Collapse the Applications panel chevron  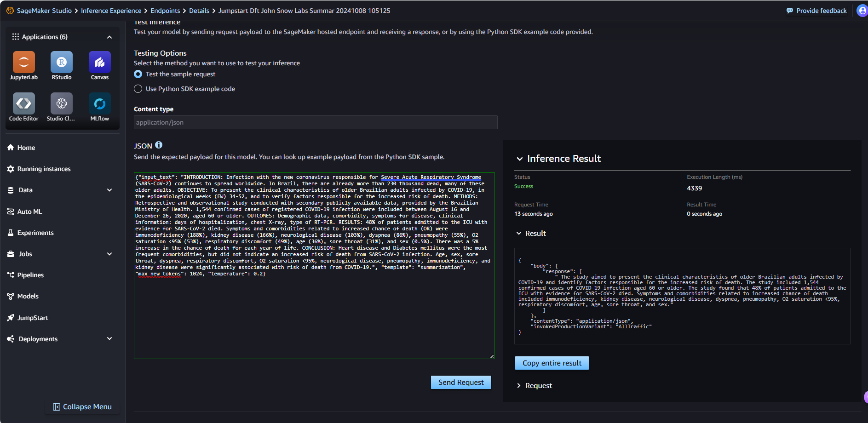coord(109,37)
